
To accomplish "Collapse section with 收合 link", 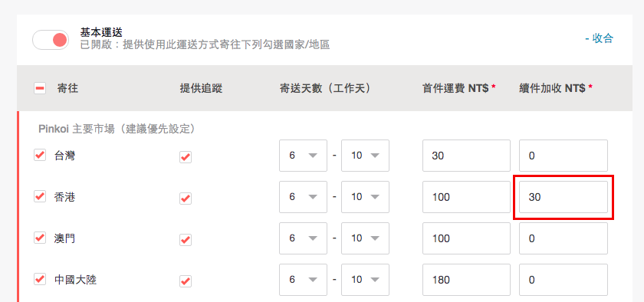I will [x=599, y=38].
